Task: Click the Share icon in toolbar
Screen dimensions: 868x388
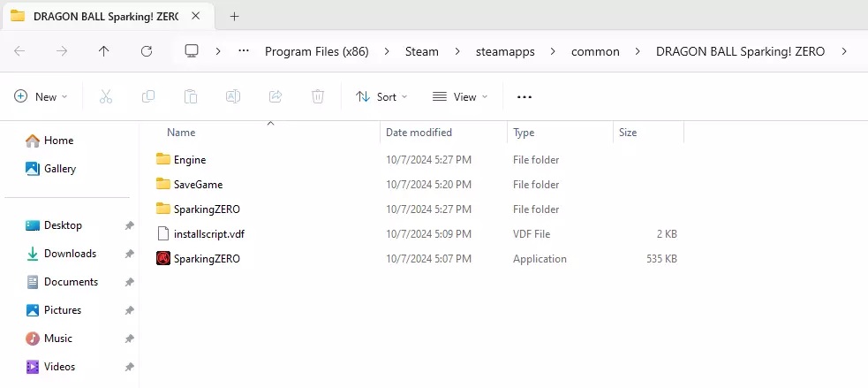Action: (275, 96)
